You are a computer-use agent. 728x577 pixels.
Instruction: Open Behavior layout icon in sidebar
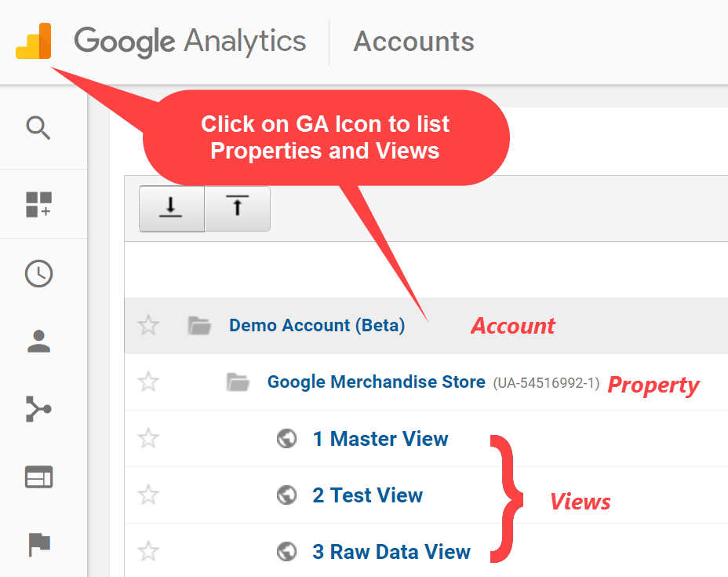coord(38,477)
